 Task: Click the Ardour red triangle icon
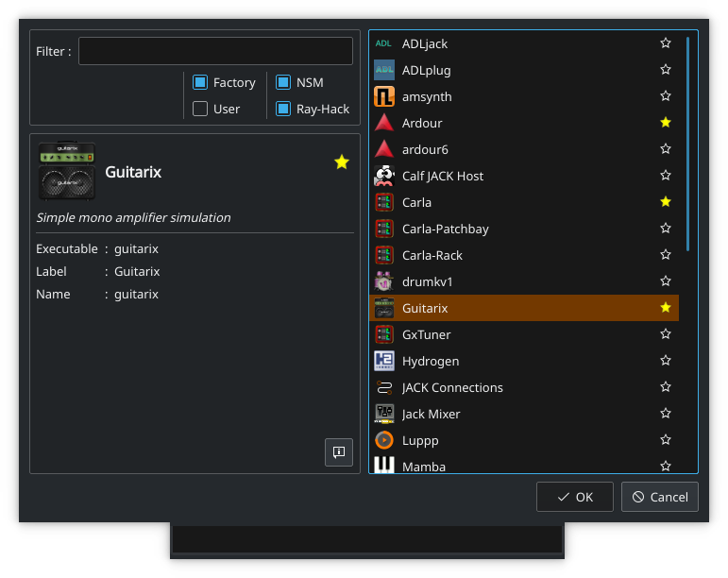384,123
